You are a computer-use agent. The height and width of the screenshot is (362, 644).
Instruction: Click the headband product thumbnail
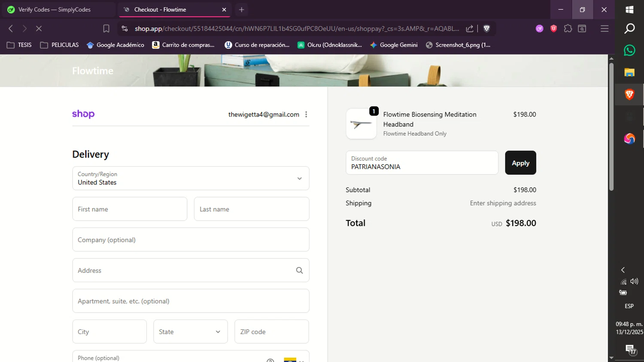point(361,124)
